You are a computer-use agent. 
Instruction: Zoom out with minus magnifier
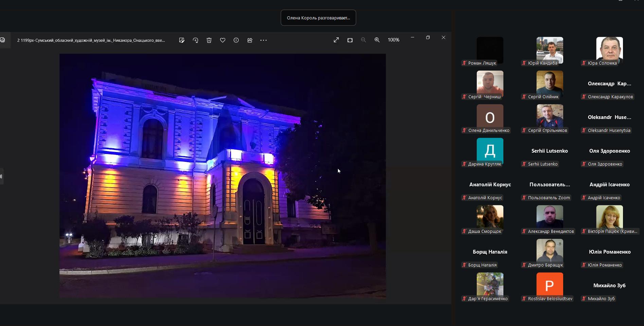point(363,40)
